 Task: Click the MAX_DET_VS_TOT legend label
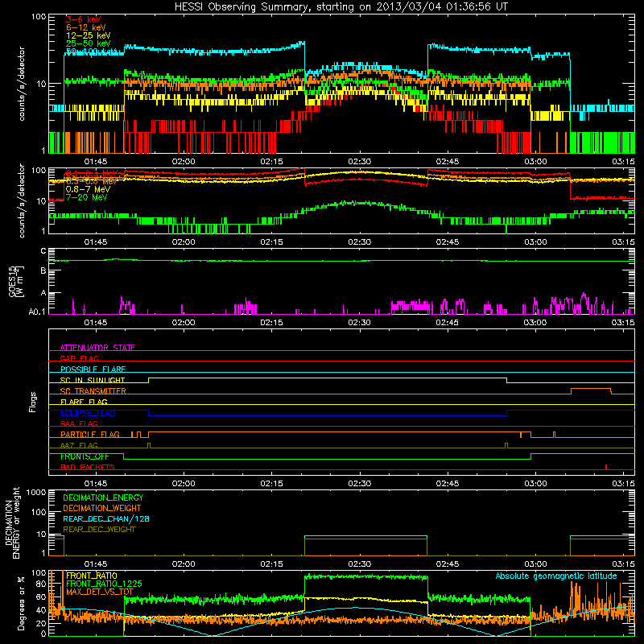100,592
